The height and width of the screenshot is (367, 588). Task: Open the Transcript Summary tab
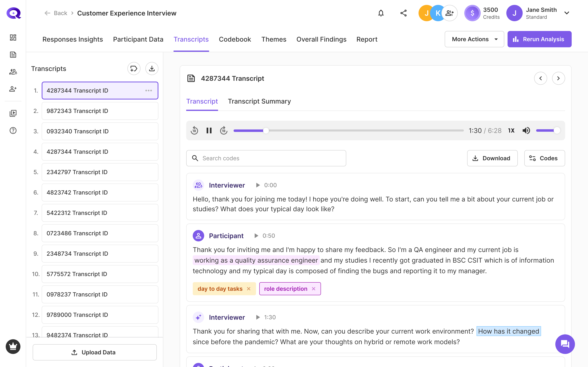(x=259, y=101)
